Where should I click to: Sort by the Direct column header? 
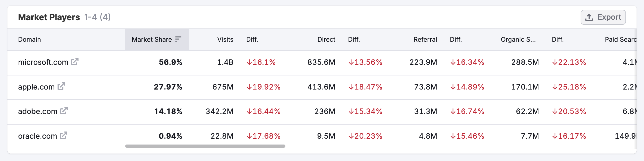(326, 40)
